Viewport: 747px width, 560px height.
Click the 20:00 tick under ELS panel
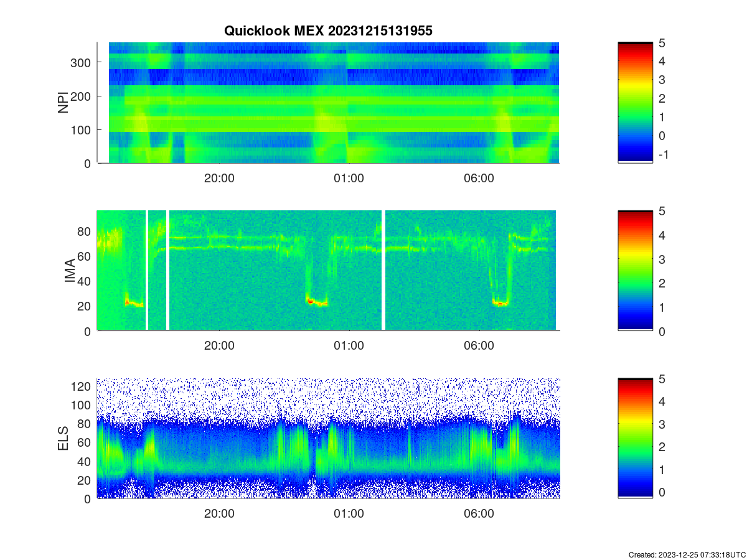click(x=219, y=514)
